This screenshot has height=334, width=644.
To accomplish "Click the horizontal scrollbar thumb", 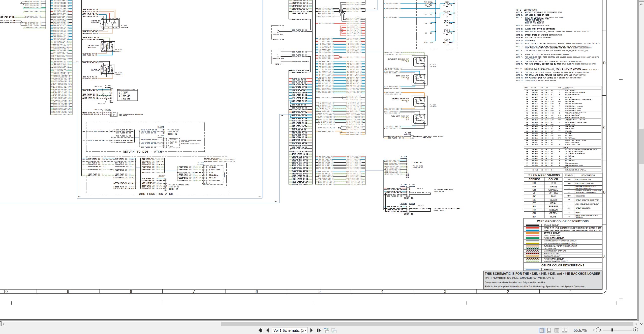I will [427, 324].
